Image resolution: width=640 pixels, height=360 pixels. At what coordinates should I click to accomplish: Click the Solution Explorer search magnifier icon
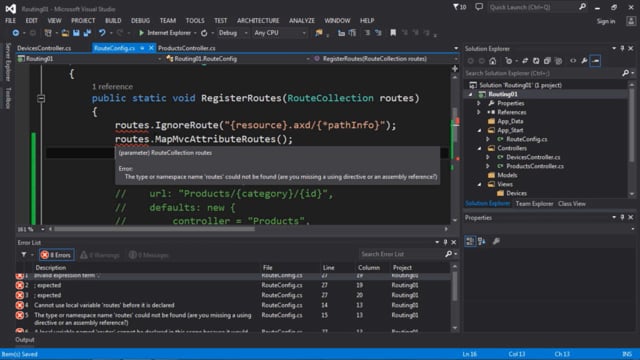(625, 73)
